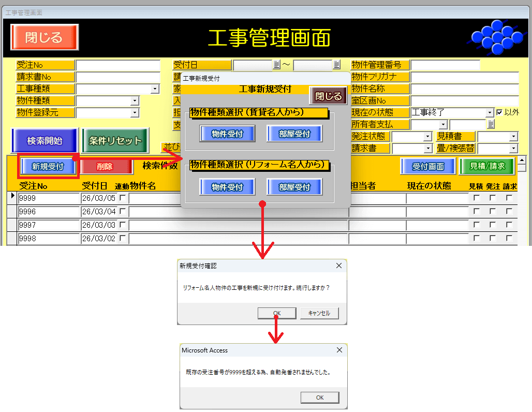Screen dimensions: 532x412
Task: Check the 見積 checkbox for order 9996
Action: (x=476, y=211)
